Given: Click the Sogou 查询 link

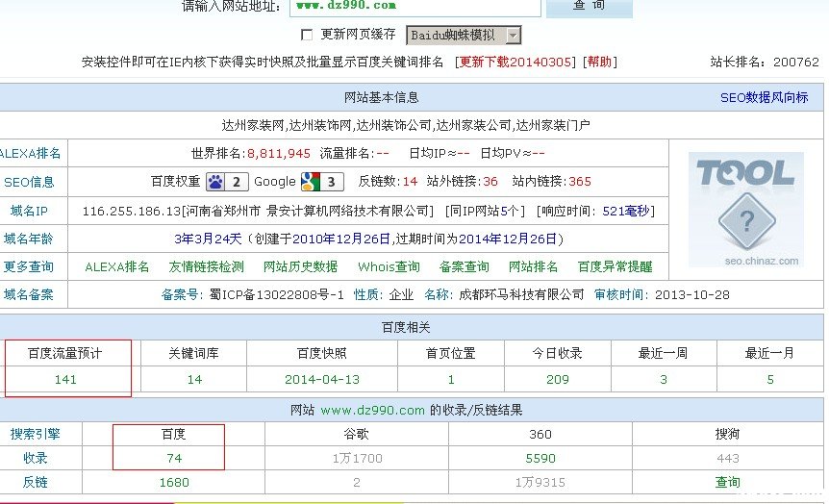Looking at the screenshot, I should point(727,482).
